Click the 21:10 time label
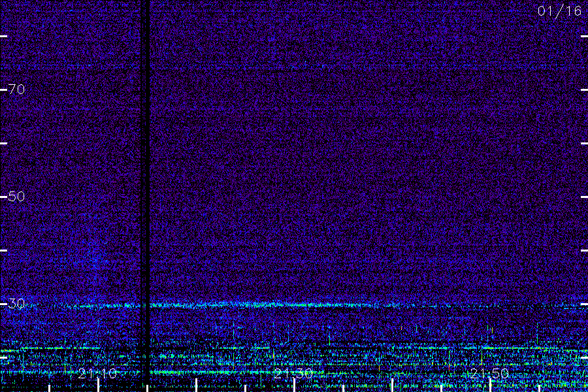The image size is (588, 392). click(x=97, y=374)
